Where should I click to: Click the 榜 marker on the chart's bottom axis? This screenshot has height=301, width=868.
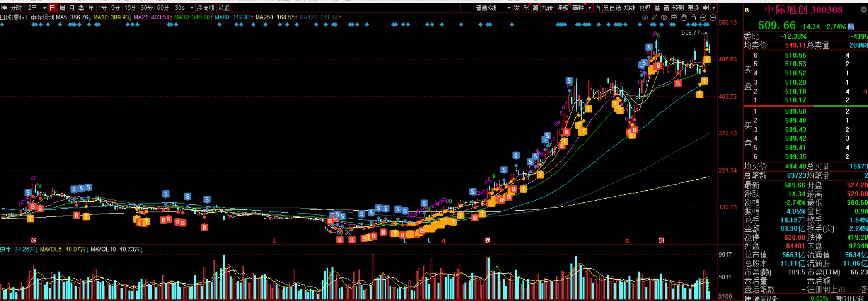[x=488, y=240]
